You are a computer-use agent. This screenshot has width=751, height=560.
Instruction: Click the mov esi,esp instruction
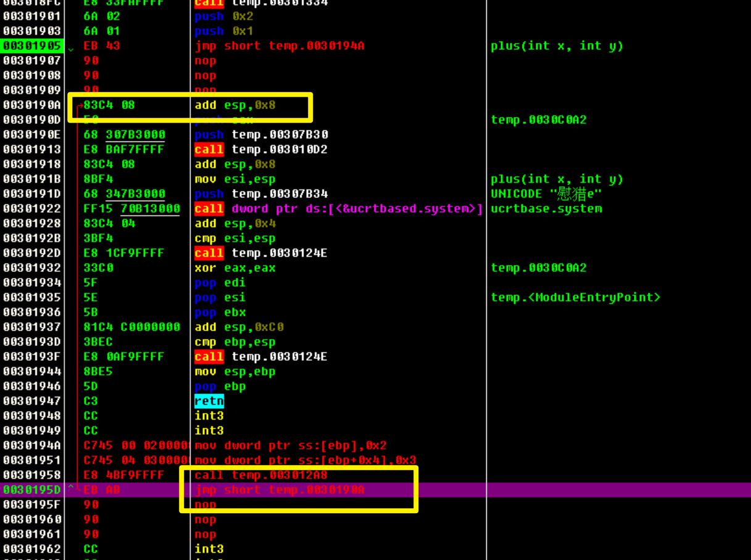click(235, 179)
